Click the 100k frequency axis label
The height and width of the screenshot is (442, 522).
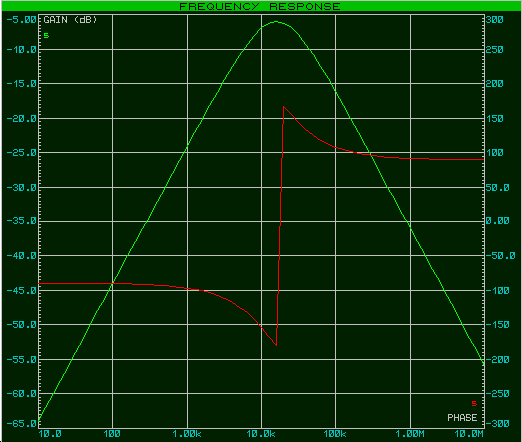(x=335, y=434)
